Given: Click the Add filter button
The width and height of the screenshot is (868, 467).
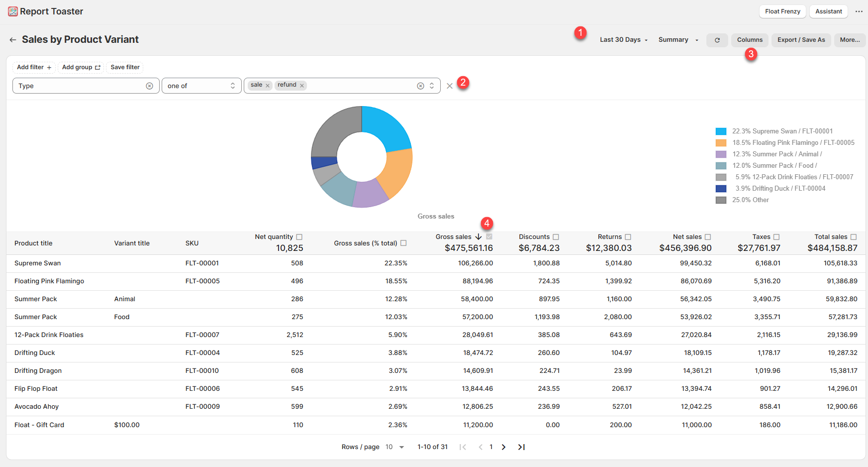Looking at the screenshot, I should tap(34, 67).
